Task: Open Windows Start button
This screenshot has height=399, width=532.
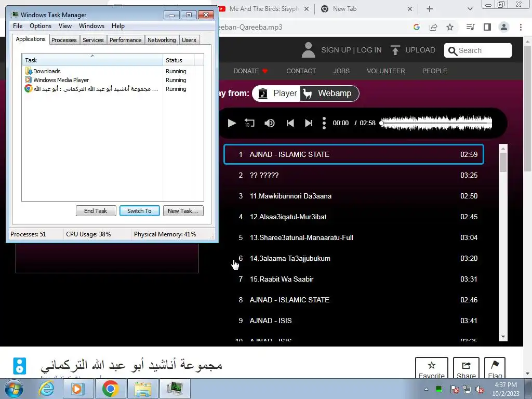Action: coord(14,389)
